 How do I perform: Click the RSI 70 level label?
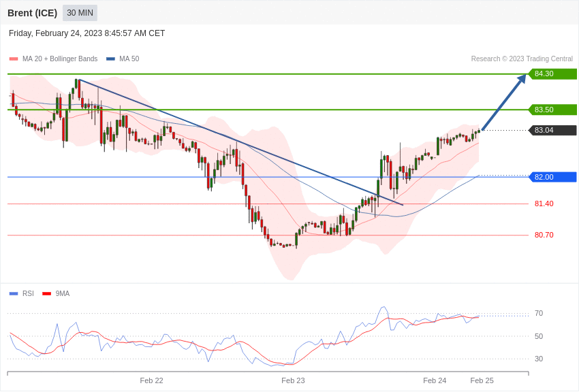tap(539, 314)
